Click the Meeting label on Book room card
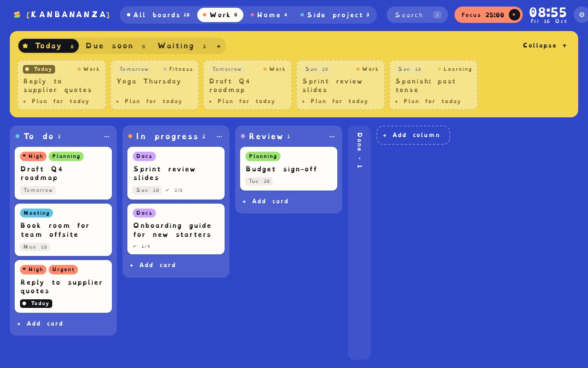588x368 pixels. click(x=36, y=213)
